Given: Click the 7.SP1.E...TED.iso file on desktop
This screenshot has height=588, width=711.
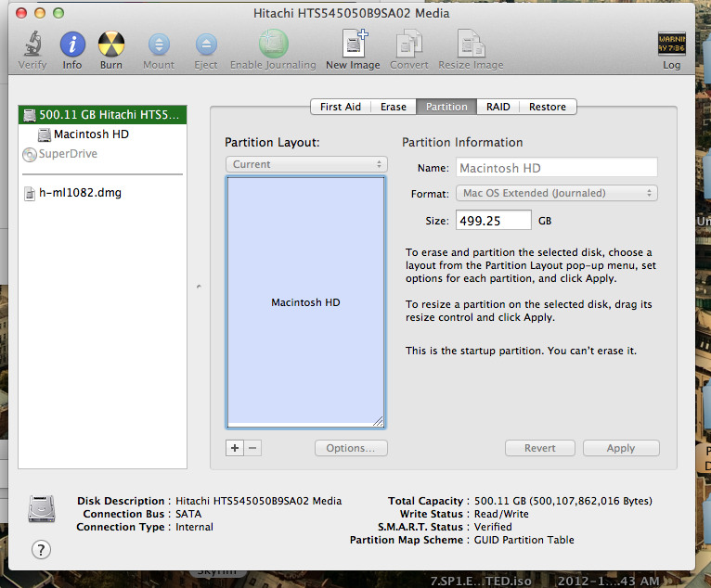Looking at the screenshot, I should coord(481,581).
